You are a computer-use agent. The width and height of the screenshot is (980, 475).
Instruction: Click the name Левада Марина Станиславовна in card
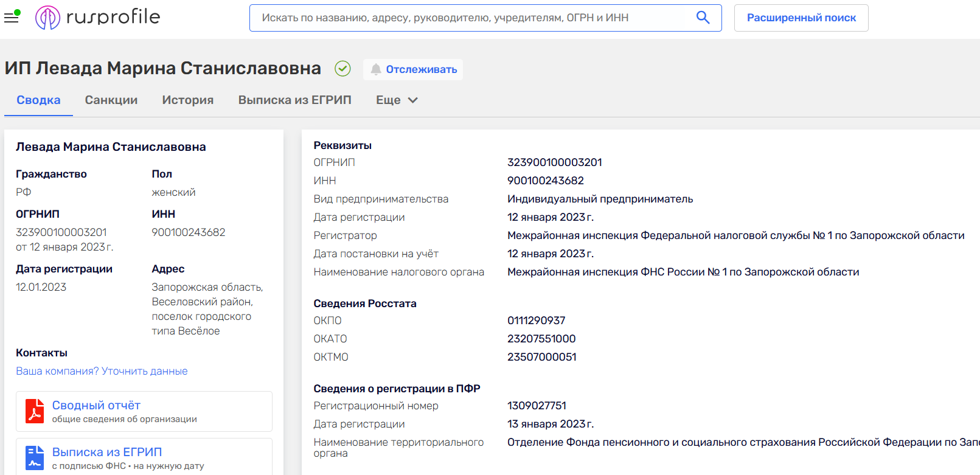(x=111, y=147)
